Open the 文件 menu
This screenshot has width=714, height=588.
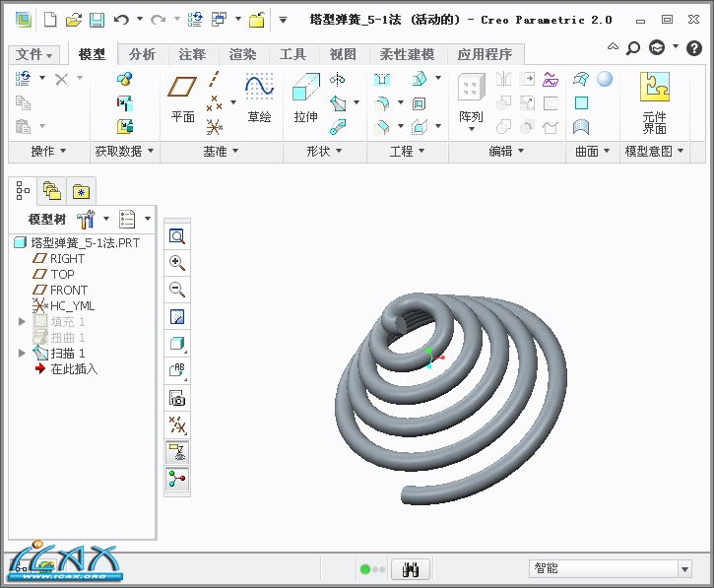[33, 54]
